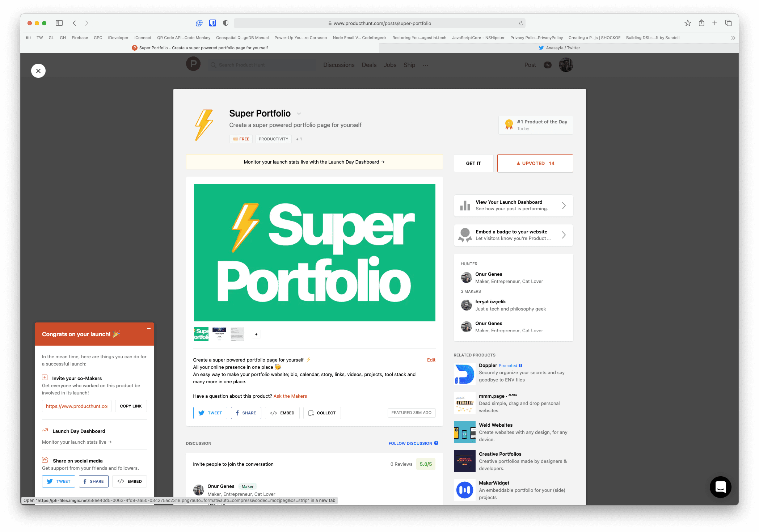759x532 pixels.
Task: Click TWEET in the Congrats panel
Action: (59, 481)
